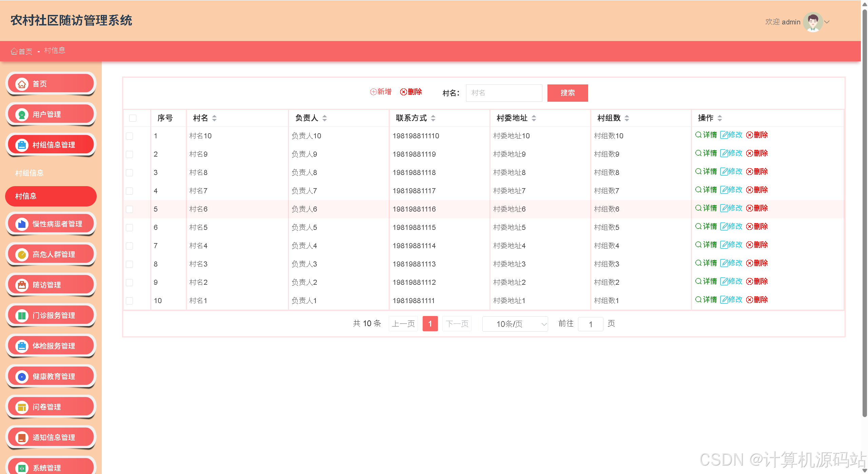This screenshot has height=474, width=868.
Task: Open the 随访管理 sidebar menu
Action: [x=51, y=285]
